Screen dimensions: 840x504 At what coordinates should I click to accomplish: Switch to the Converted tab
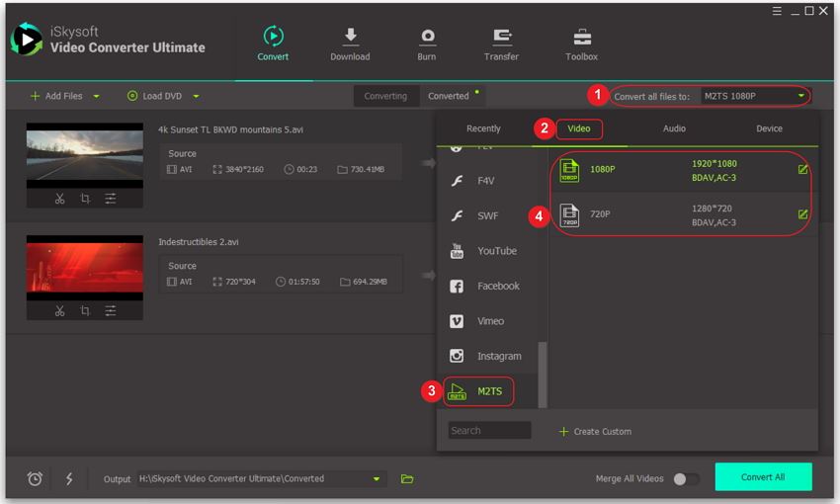pos(449,96)
